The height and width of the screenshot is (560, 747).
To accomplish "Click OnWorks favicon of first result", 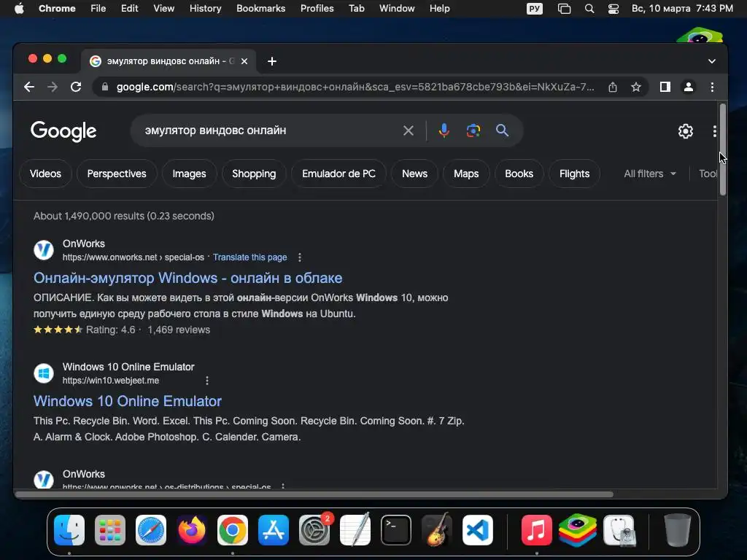I will point(44,250).
